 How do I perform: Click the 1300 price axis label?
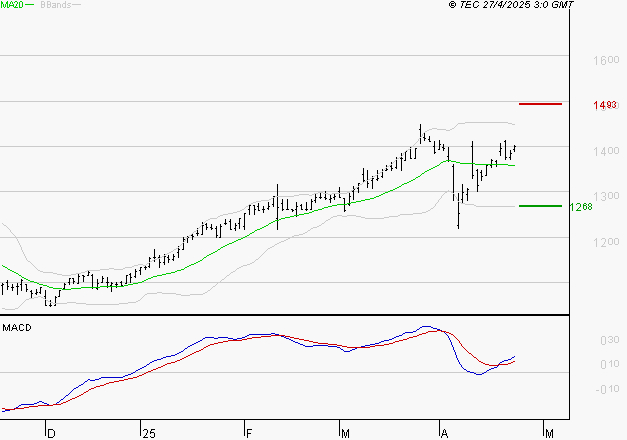coord(606,196)
